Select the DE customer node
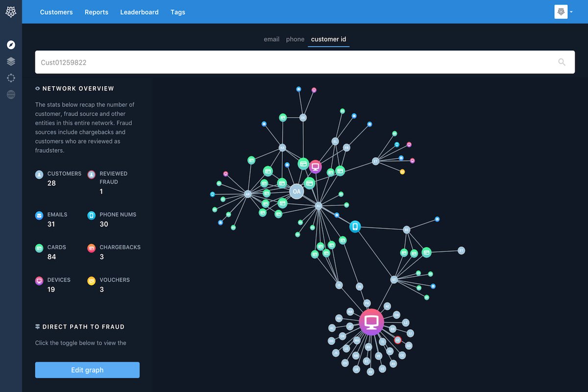 [x=303, y=118]
